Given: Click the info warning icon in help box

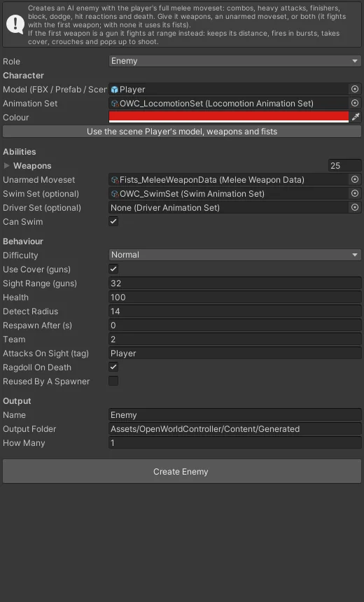Looking at the screenshot, I should click(15, 24).
